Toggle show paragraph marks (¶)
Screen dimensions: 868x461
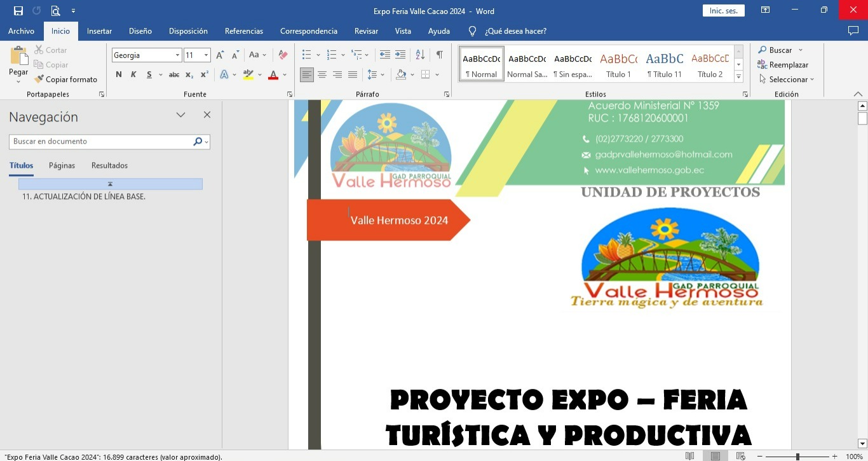439,55
